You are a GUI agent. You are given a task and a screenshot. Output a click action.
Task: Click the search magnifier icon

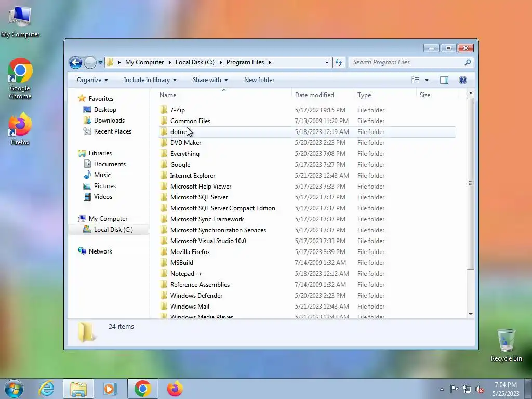468,62
